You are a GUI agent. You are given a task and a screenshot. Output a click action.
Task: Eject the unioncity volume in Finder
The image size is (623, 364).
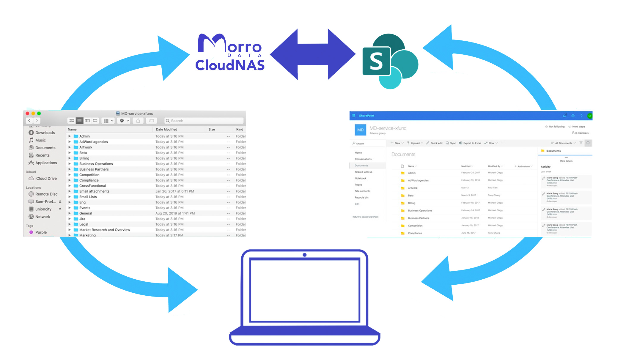point(60,209)
